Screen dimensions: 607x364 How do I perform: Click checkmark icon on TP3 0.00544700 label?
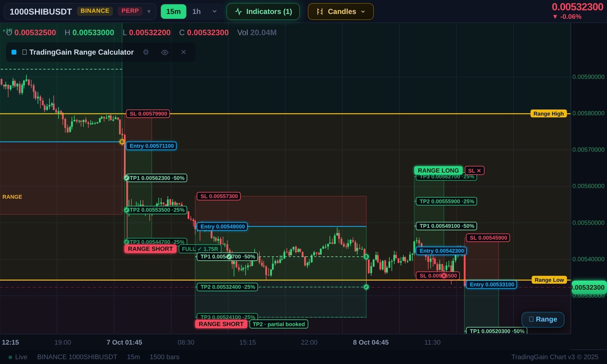[x=127, y=242]
